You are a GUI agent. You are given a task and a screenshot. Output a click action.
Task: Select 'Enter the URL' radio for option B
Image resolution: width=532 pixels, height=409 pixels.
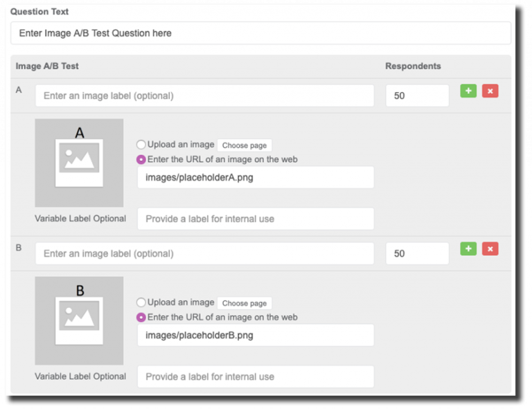click(x=141, y=317)
